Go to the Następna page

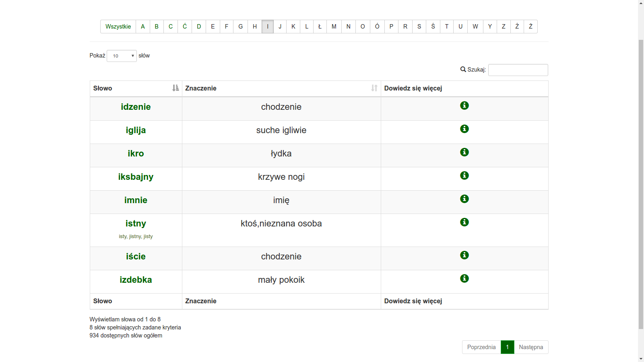(530, 347)
